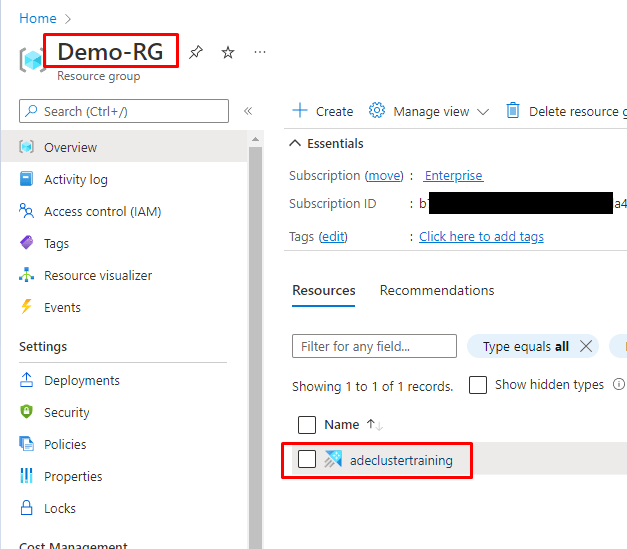Click the trash icon for Delete resource group
This screenshot has width=627, height=549.
click(x=513, y=110)
